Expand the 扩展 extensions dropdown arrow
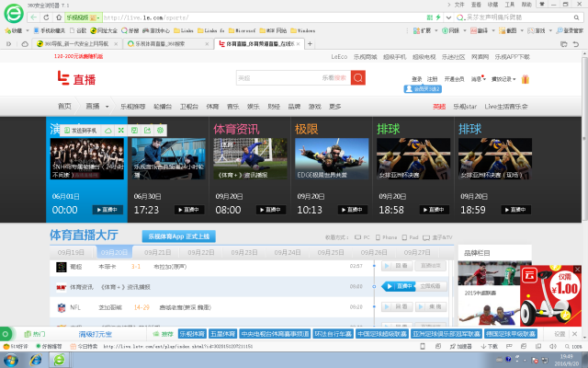This screenshot has width=588, height=368. pyautogui.click(x=436, y=30)
